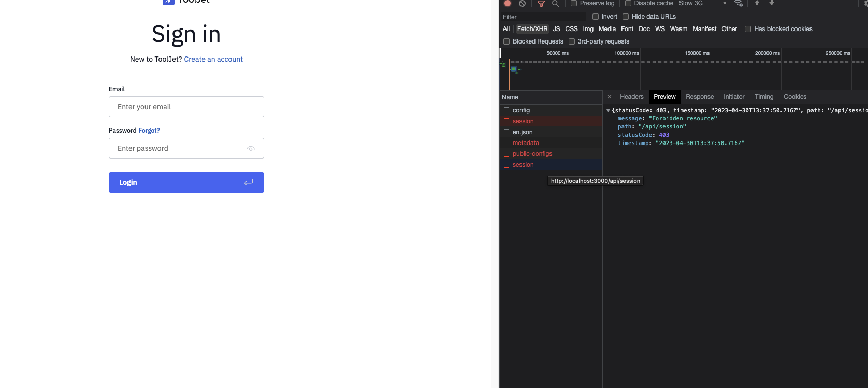Image resolution: width=868 pixels, height=388 pixels.
Task: Open the Initiator tab
Action: click(x=734, y=97)
